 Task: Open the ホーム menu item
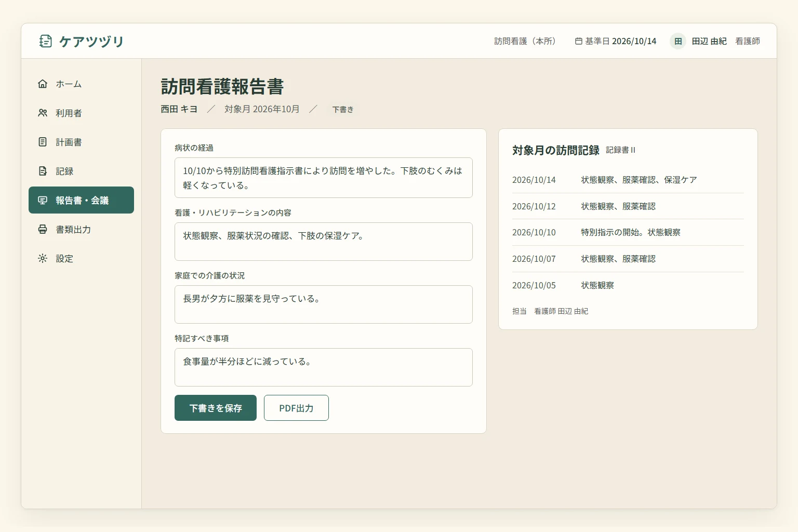pos(81,84)
